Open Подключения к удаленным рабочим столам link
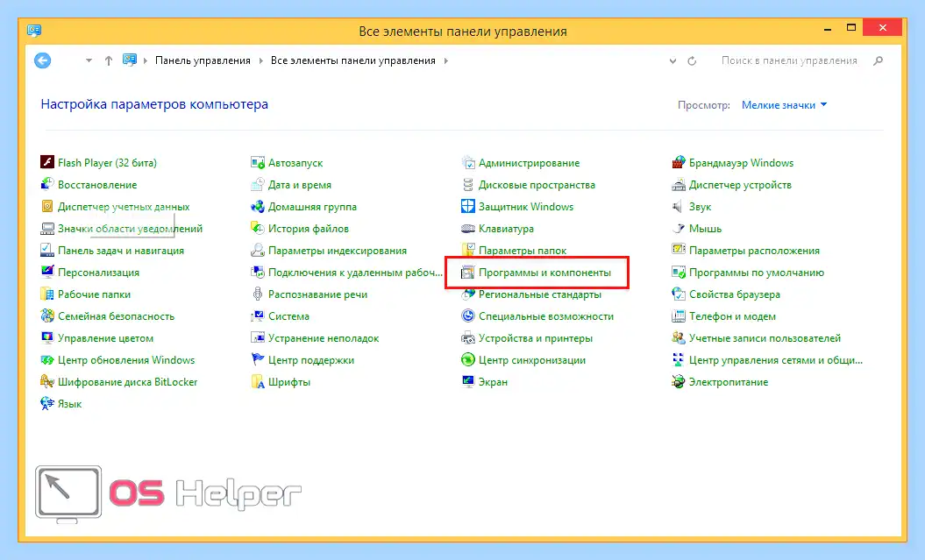 355,273
